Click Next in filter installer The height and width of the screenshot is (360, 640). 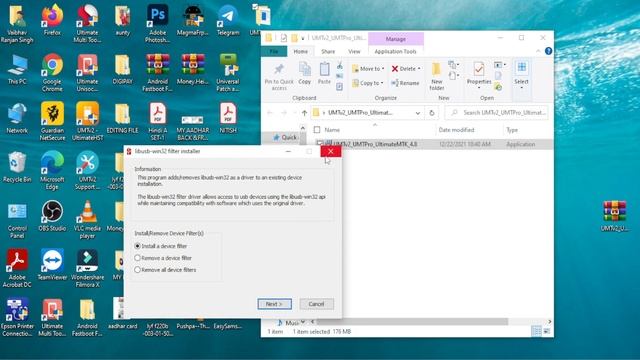pyautogui.click(x=275, y=304)
